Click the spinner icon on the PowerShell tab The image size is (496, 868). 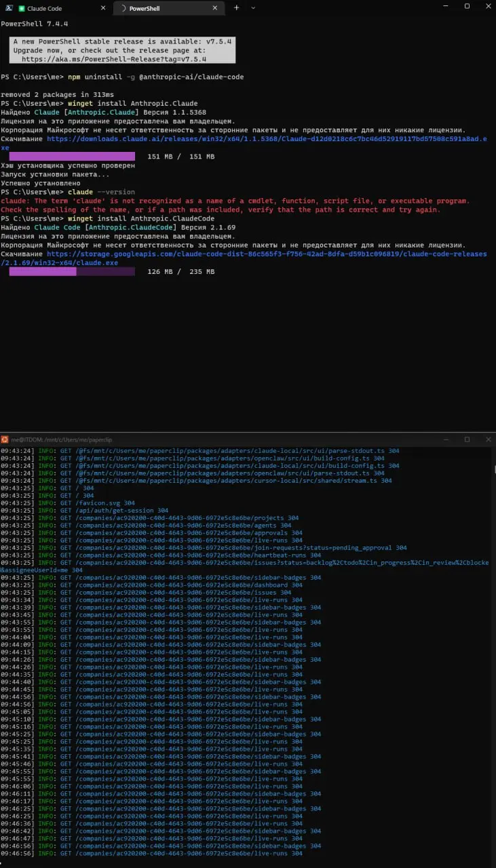coord(123,8)
